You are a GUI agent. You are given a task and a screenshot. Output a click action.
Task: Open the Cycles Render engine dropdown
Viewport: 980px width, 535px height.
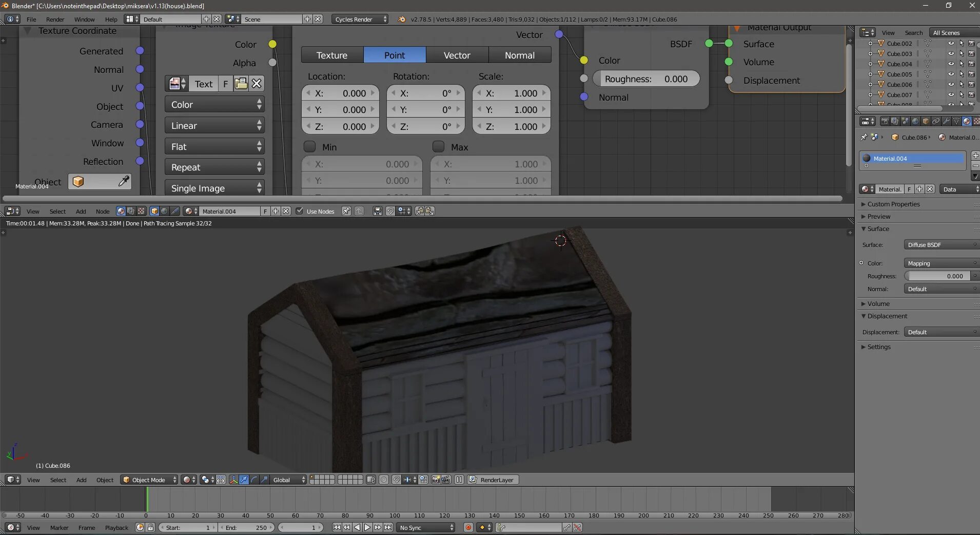[x=360, y=19]
